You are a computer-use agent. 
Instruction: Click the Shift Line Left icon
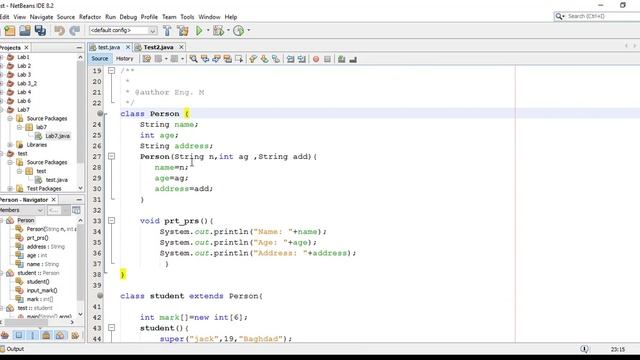[290, 59]
